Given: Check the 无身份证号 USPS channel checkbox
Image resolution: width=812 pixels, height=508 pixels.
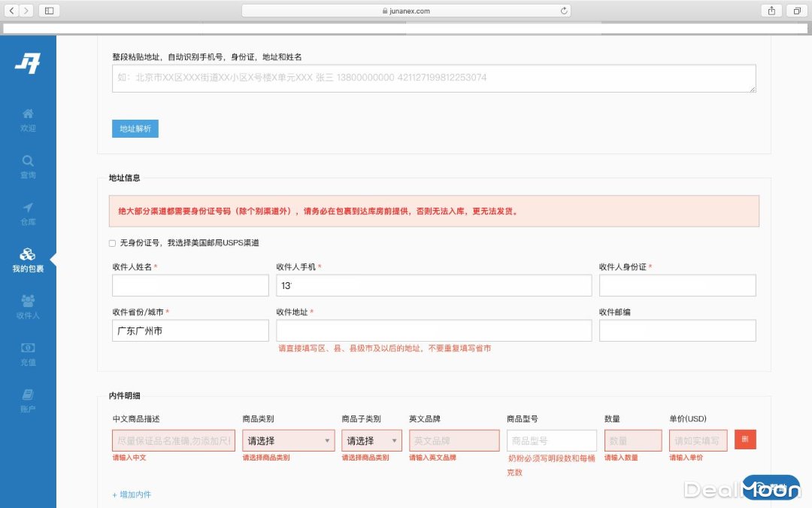Looking at the screenshot, I should [113, 243].
